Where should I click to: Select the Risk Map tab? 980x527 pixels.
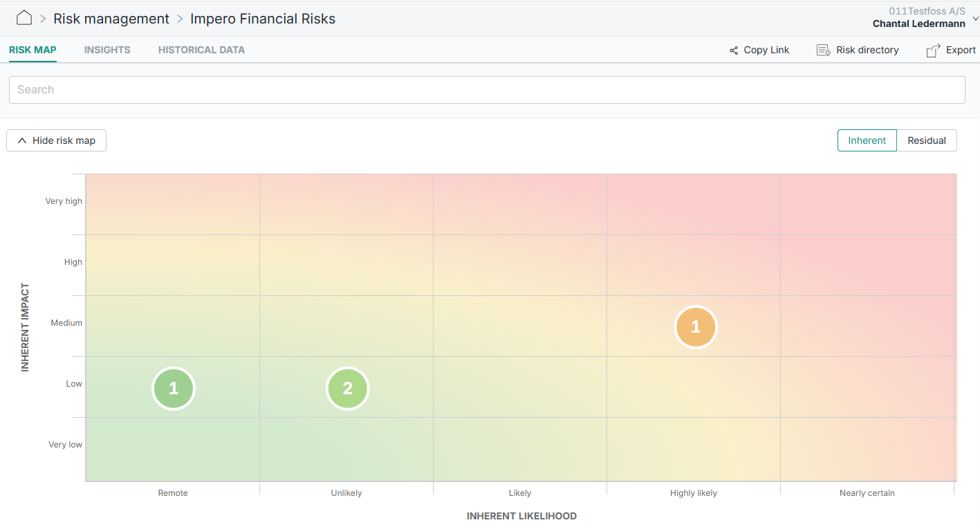[33, 50]
